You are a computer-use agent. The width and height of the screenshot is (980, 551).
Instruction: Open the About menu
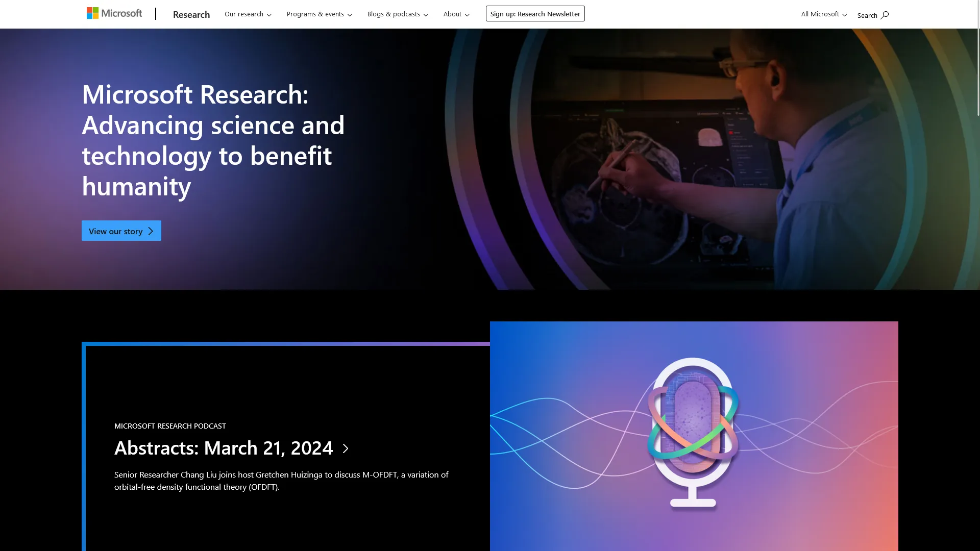[452, 14]
